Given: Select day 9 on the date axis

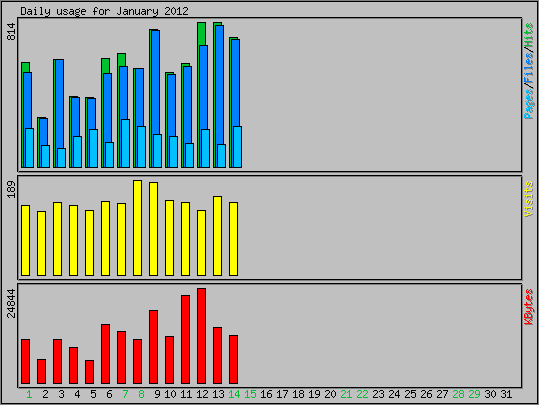Looking at the screenshot, I should pyautogui.click(x=157, y=394).
